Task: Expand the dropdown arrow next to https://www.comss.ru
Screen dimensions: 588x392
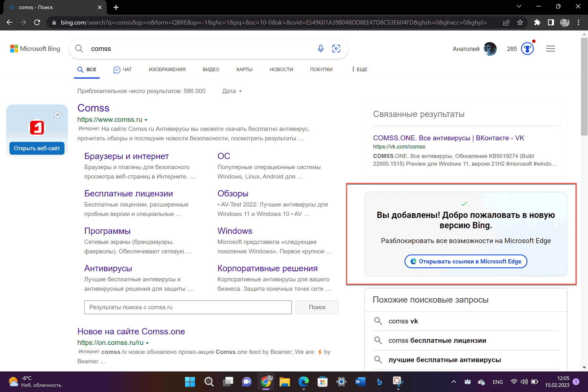Action: tap(146, 120)
